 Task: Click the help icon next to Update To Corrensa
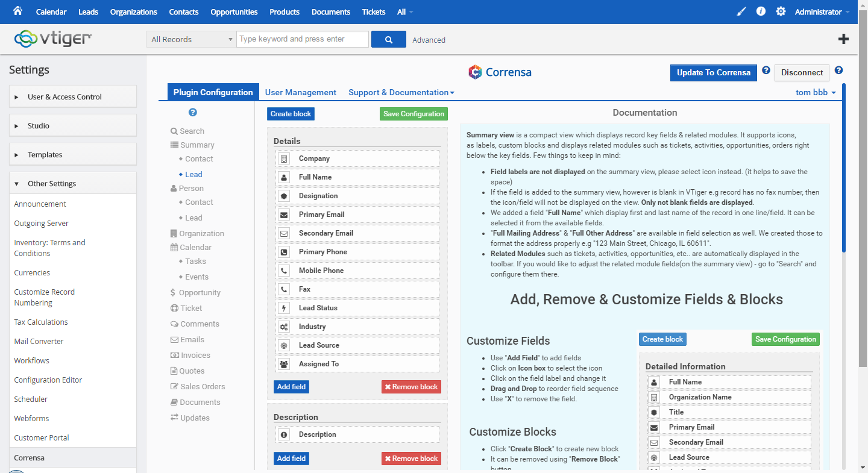766,70
